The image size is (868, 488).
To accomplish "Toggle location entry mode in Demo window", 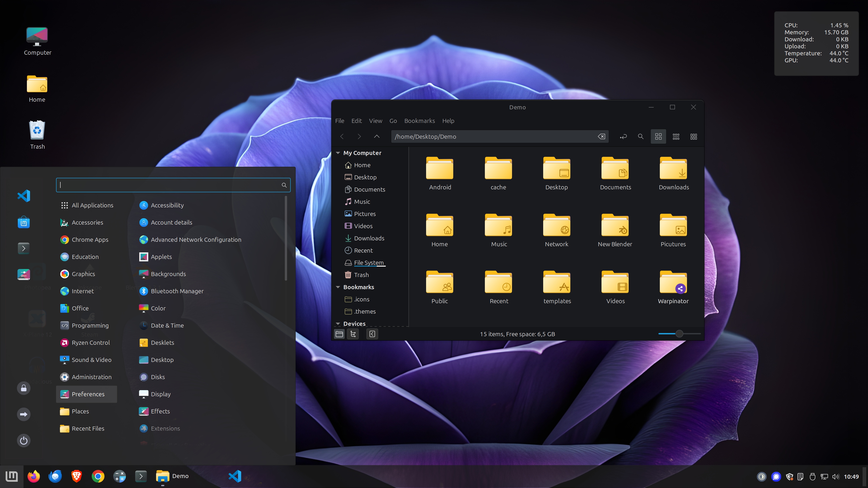I will pos(623,136).
